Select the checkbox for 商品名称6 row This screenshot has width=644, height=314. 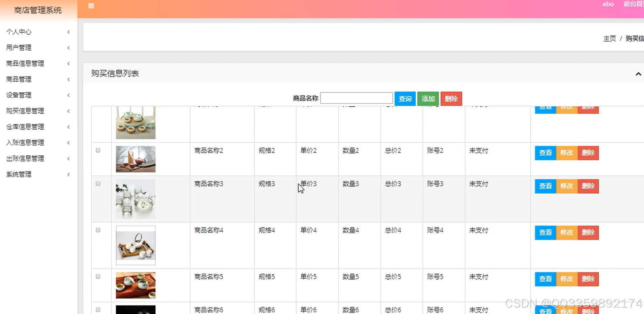click(x=98, y=310)
